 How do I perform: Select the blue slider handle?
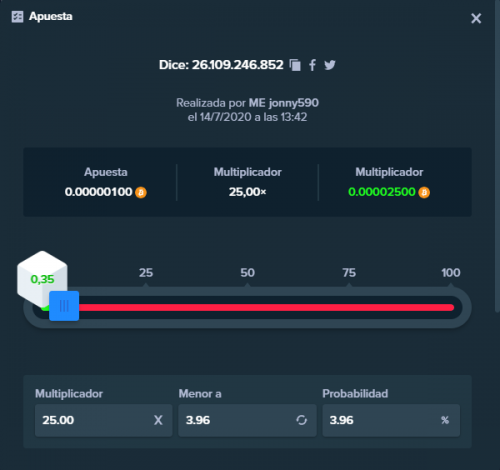click(64, 306)
